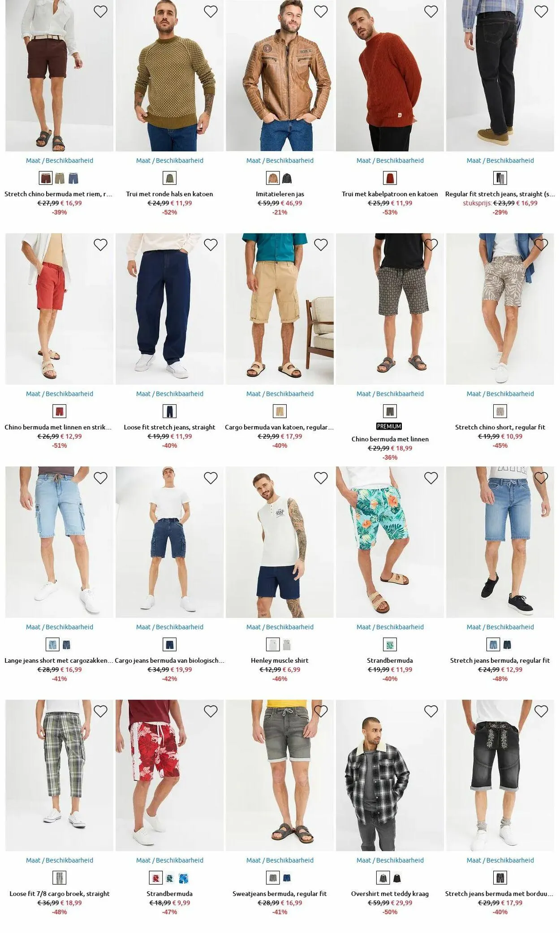Select beige swatch for Stretch chino bermuda

[60, 178]
